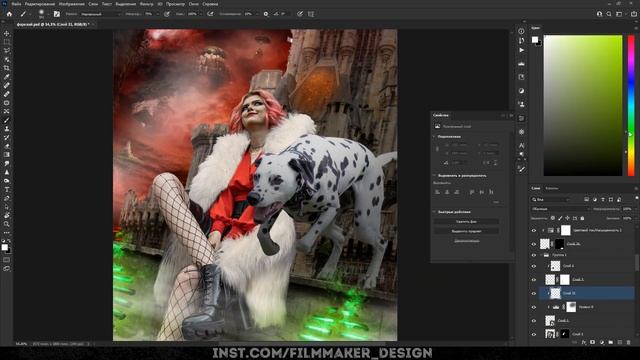The image size is (640, 360).
Task: Click Align left edges button
Action: point(437,191)
